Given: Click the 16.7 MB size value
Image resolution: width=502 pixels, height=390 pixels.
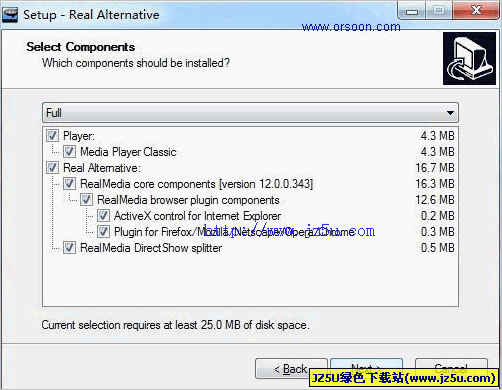Looking at the screenshot, I should pos(435,168).
